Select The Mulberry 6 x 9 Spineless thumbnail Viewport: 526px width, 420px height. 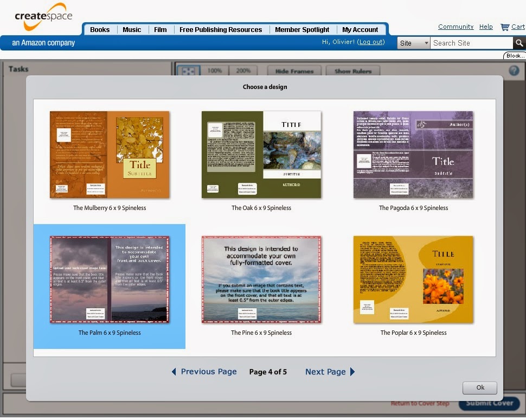(x=110, y=155)
